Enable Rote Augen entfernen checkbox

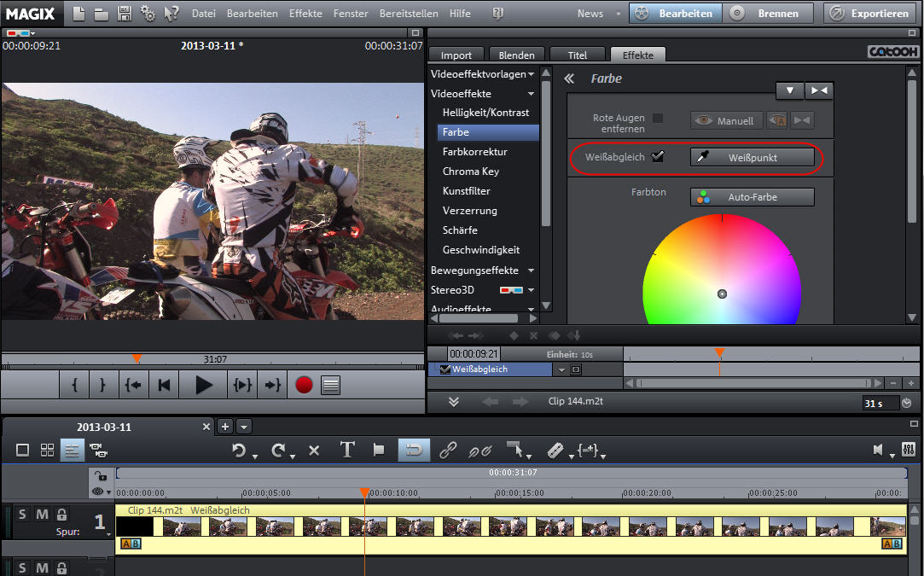click(658, 119)
